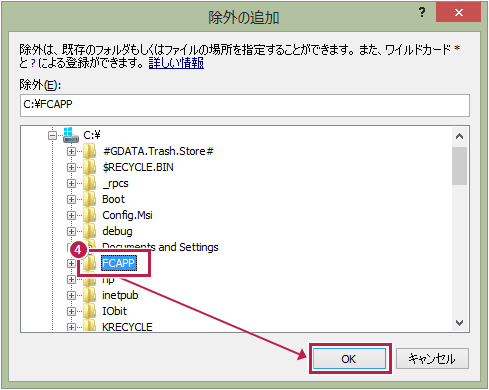The image size is (489, 390).
Task: Expand the #GDATA.Trash.Store# folder
Action: 71,151
